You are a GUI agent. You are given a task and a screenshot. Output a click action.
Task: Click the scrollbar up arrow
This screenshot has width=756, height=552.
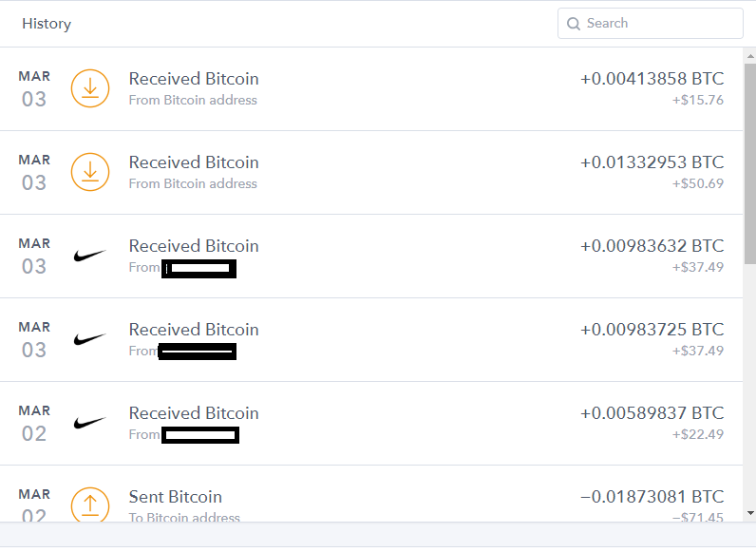(750, 56)
